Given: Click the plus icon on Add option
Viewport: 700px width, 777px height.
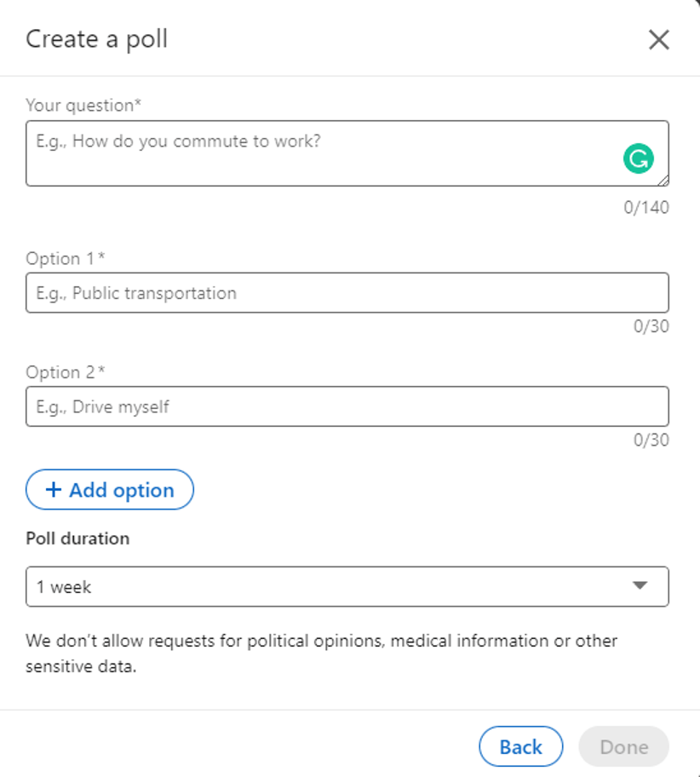Looking at the screenshot, I should [x=54, y=490].
